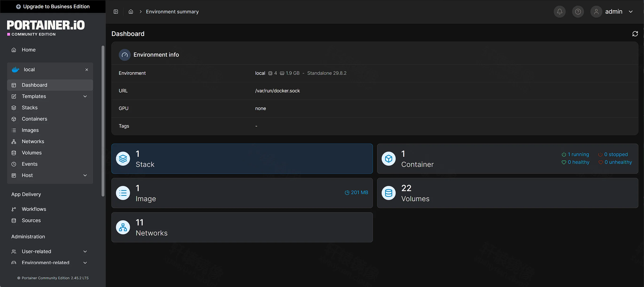Open the 11 Networks tile
Image resolution: width=644 pixels, height=287 pixels.
coord(242,227)
